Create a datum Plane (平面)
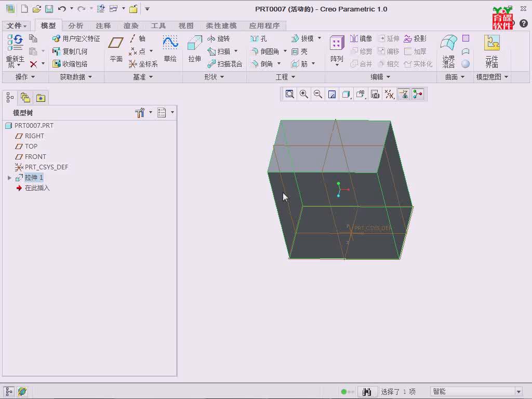 tap(116, 49)
